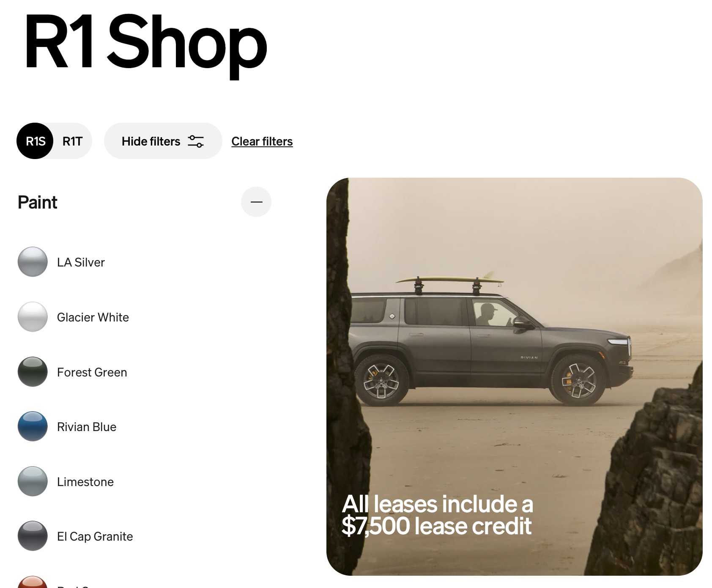Pick the El Cap Granite paint swatch
This screenshot has width=712, height=588.
click(33, 536)
